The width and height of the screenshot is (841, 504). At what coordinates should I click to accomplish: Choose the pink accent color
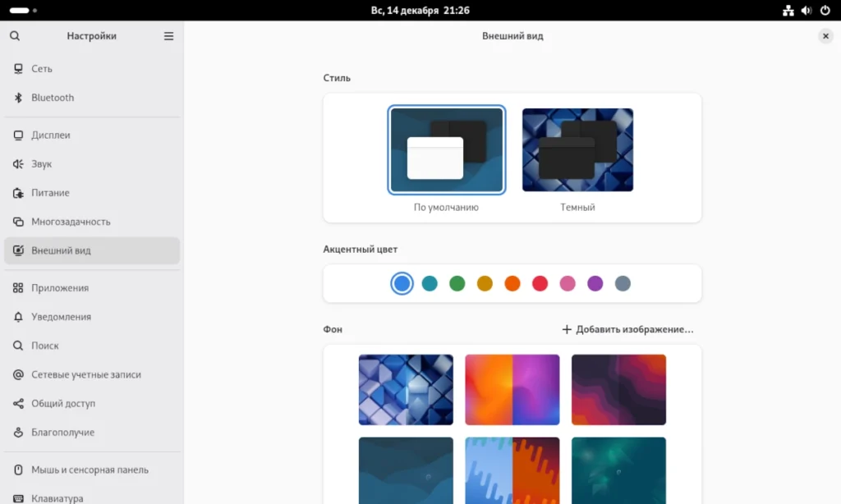click(x=568, y=284)
